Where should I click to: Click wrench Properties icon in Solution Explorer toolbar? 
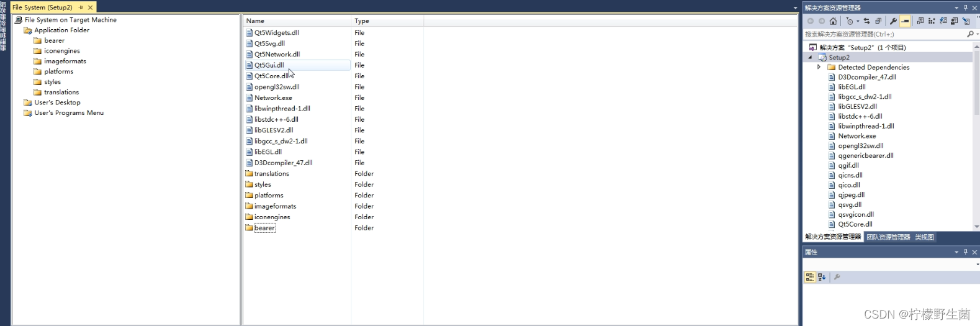pyautogui.click(x=893, y=21)
